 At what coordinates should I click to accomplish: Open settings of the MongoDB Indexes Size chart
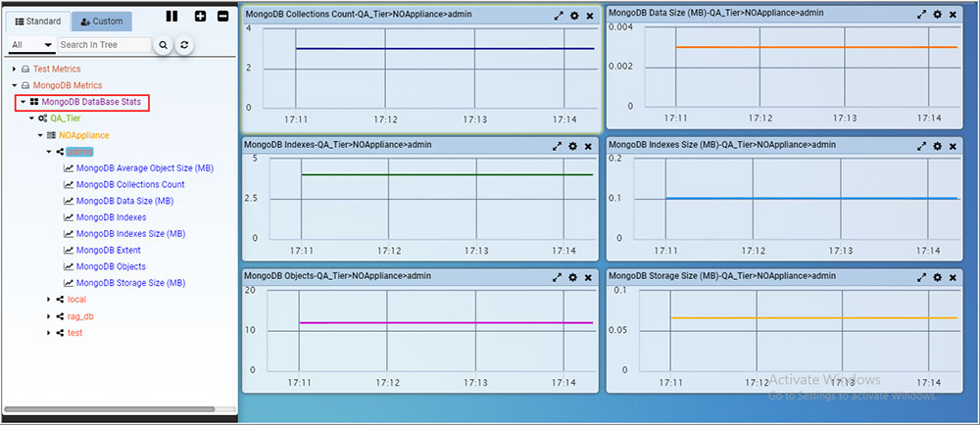[938, 147]
